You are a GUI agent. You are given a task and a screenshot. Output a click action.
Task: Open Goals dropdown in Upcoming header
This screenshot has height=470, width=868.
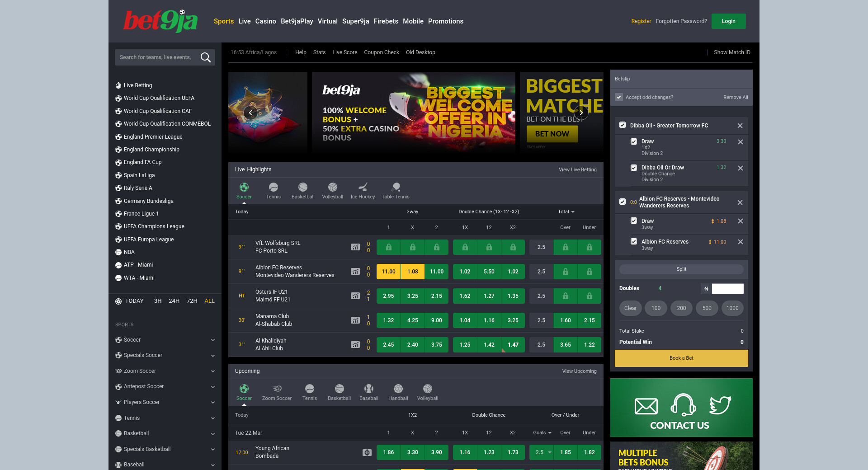pyautogui.click(x=542, y=432)
